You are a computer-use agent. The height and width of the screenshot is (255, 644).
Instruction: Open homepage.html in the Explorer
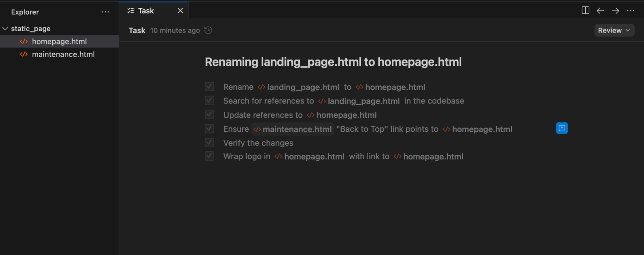point(59,41)
